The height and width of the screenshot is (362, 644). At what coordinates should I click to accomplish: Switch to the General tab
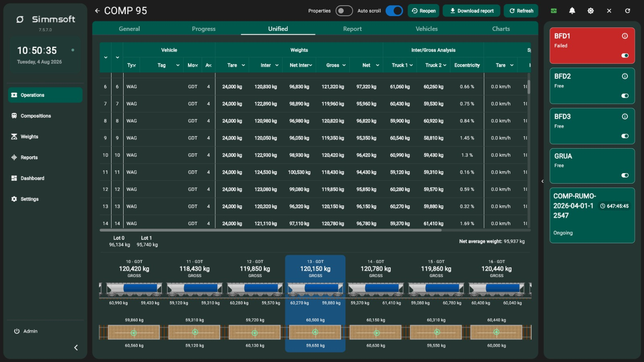coord(129,29)
